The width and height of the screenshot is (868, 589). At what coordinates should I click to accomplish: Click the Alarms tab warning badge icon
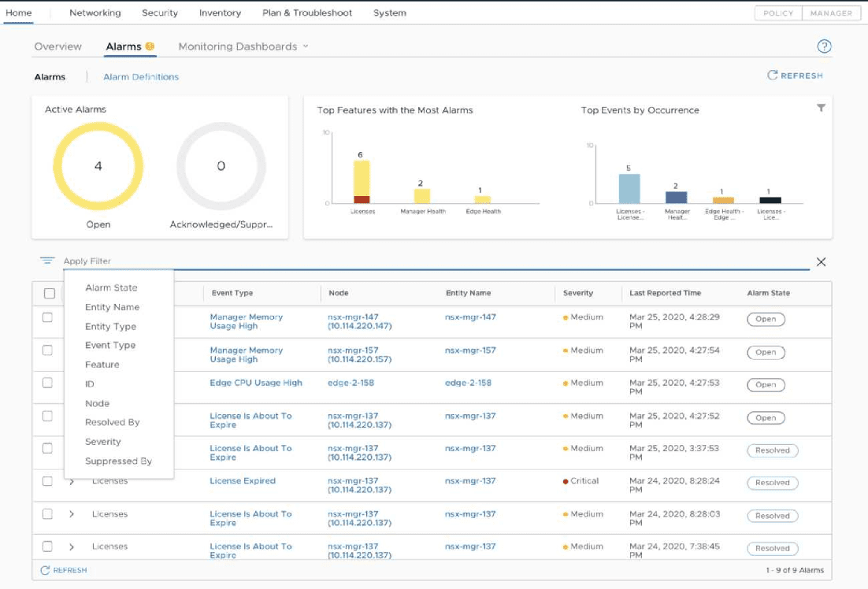click(x=150, y=46)
